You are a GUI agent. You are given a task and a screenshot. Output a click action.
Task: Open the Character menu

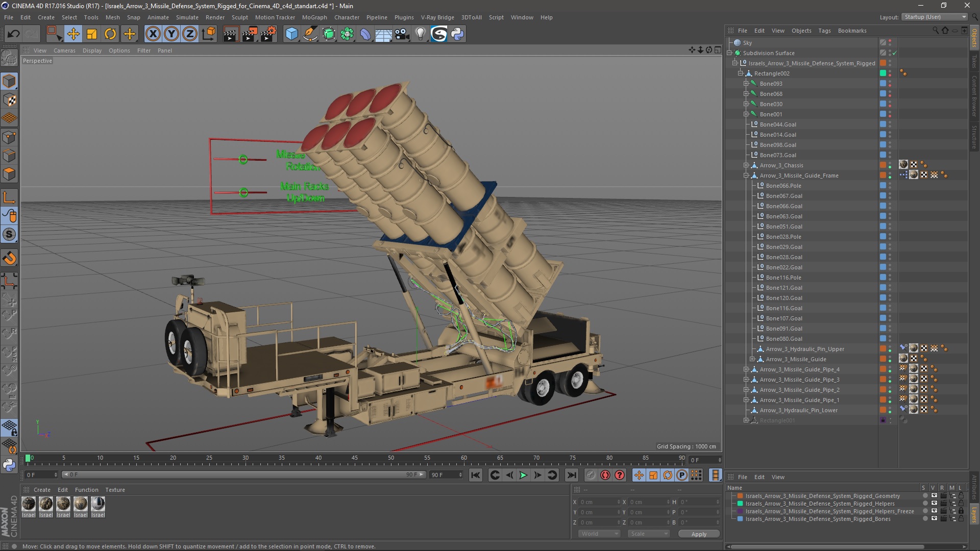[x=347, y=17]
